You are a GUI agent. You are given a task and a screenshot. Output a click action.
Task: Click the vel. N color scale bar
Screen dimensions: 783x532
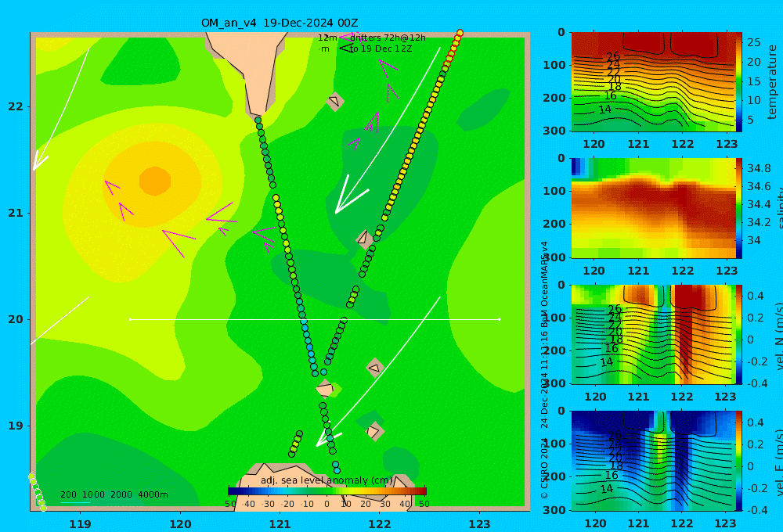tap(739, 334)
